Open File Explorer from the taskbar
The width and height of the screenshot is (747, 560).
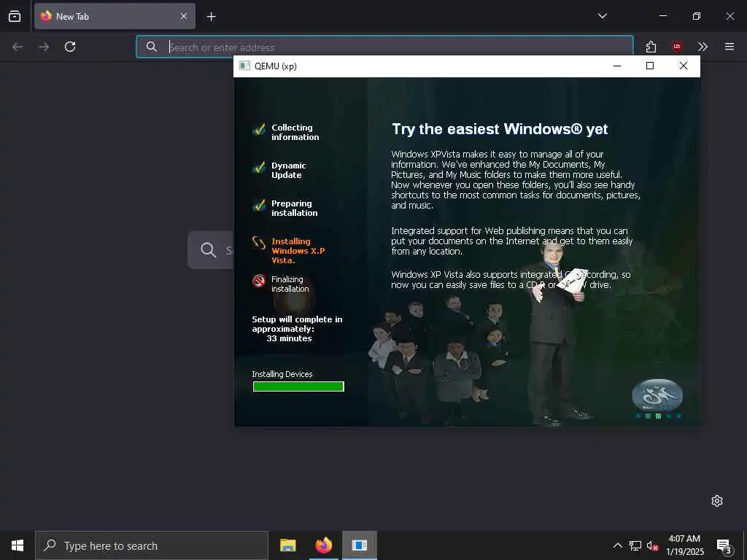pos(287,545)
